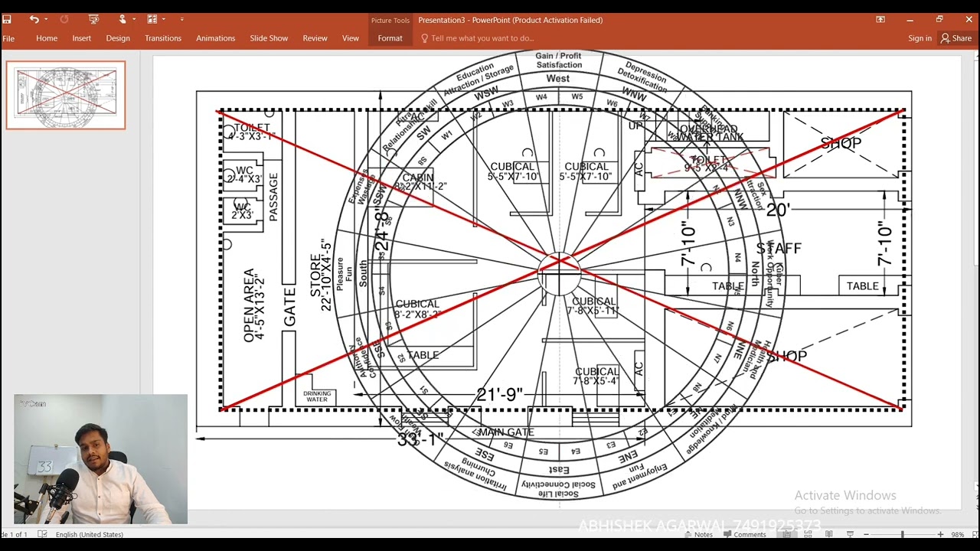980x551 pixels.
Task: Expand Customize Quick Access Toolbar arrow
Action: (x=181, y=19)
